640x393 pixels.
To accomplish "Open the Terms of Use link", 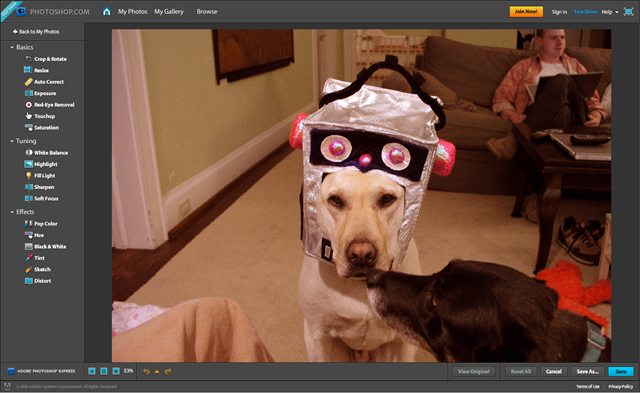I will tap(588, 386).
